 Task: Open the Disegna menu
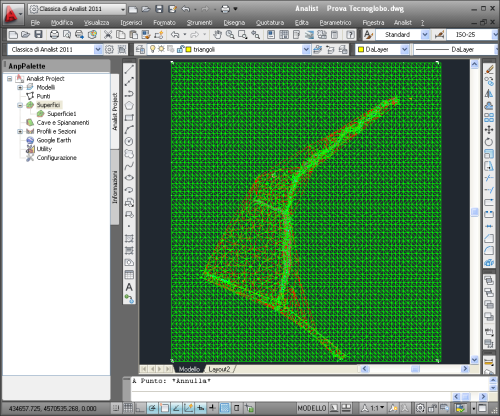click(x=234, y=22)
